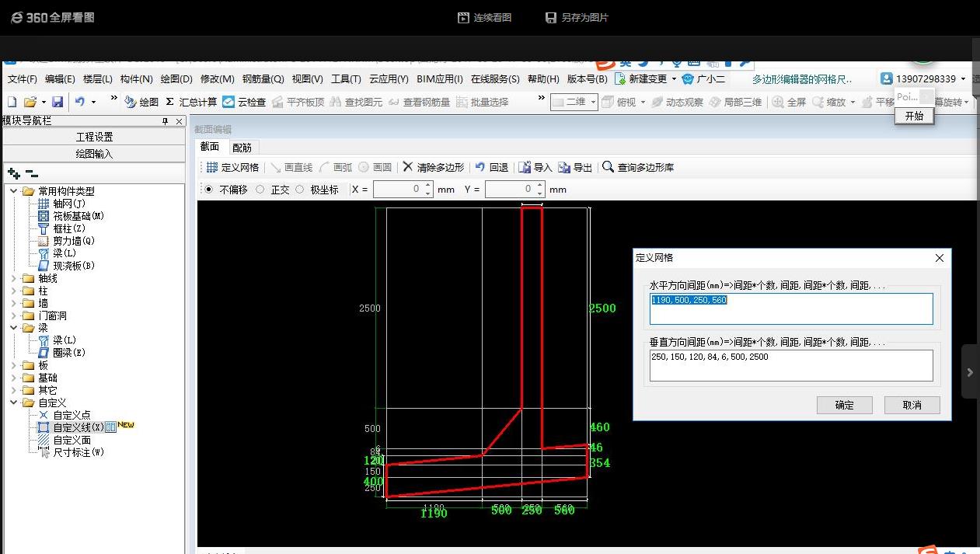Open the 文件(F) menu

(22, 79)
